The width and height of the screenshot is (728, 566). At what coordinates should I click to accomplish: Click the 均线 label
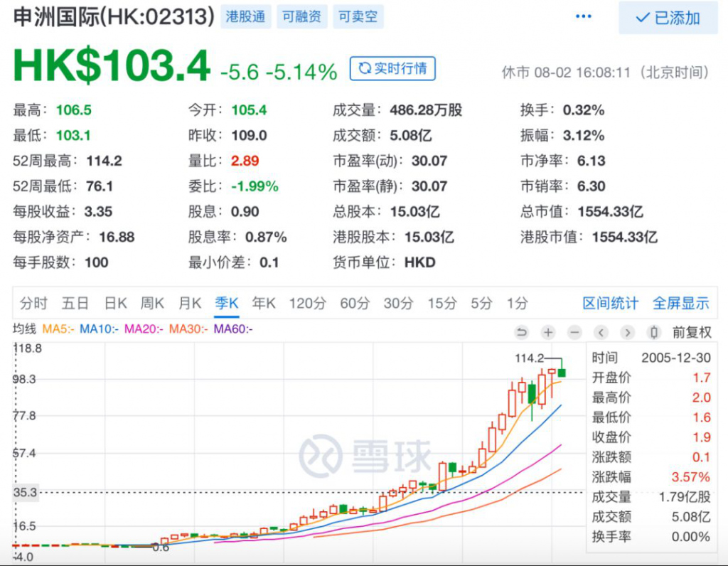[25, 329]
